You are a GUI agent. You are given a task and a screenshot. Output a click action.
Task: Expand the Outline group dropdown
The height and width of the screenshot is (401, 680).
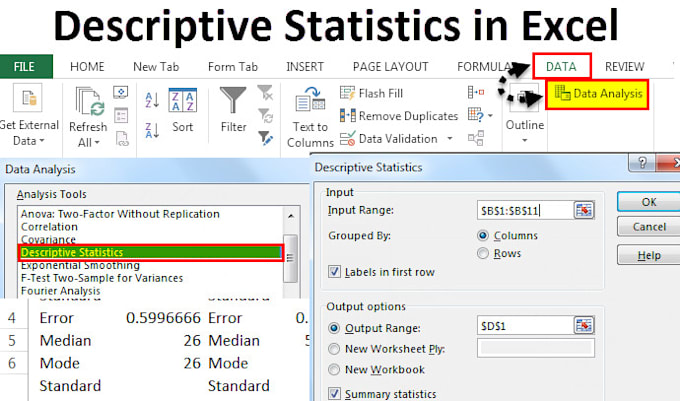[524, 140]
